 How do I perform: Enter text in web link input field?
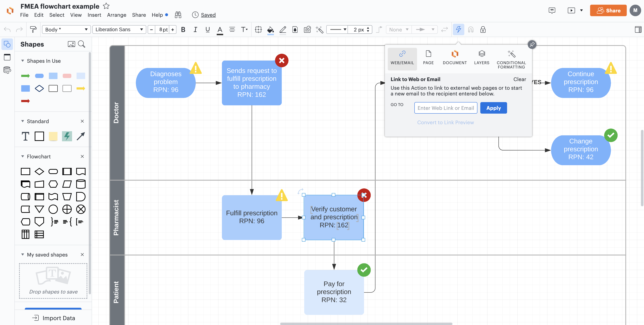(446, 108)
